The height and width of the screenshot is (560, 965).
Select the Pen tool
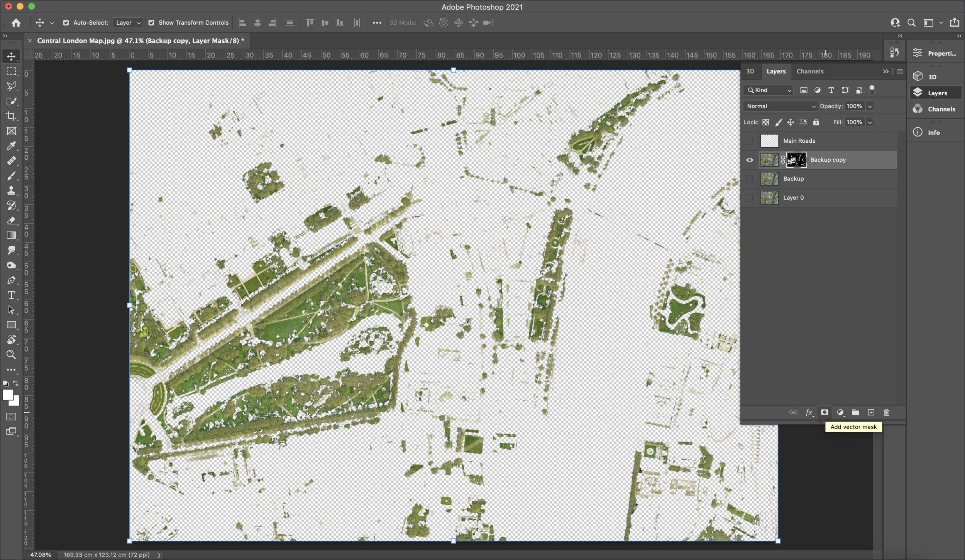(x=11, y=280)
